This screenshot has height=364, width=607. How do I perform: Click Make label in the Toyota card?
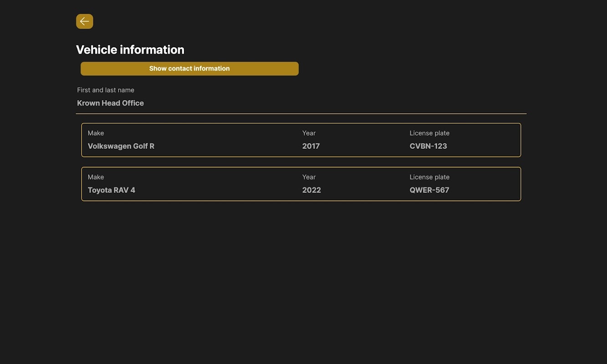pos(96,177)
